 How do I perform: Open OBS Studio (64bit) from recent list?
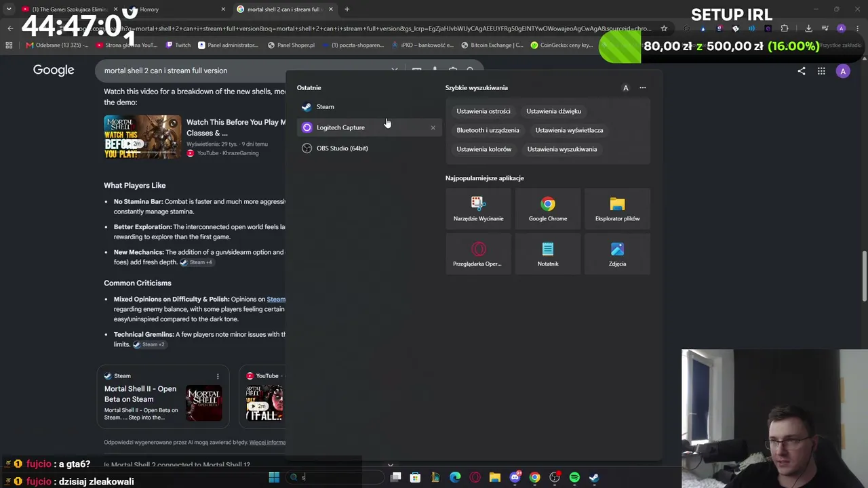click(369, 148)
